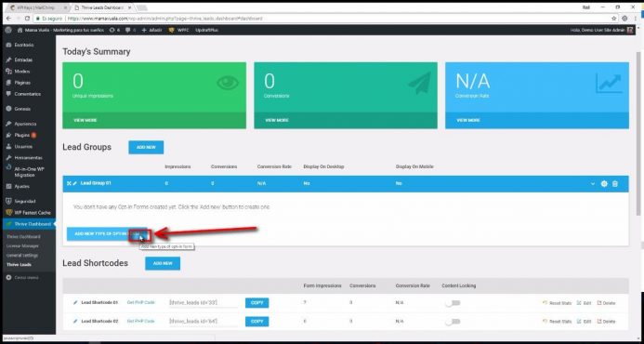Click Add New next to Lead Shortcodes
The height and width of the screenshot is (344, 644).
click(163, 263)
